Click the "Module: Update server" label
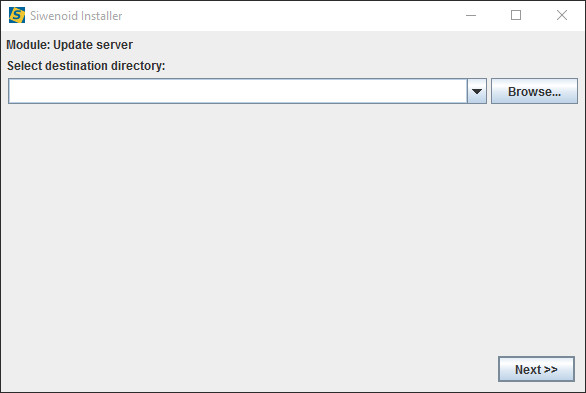Viewport: 586px width, 393px height. coord(70,45)
